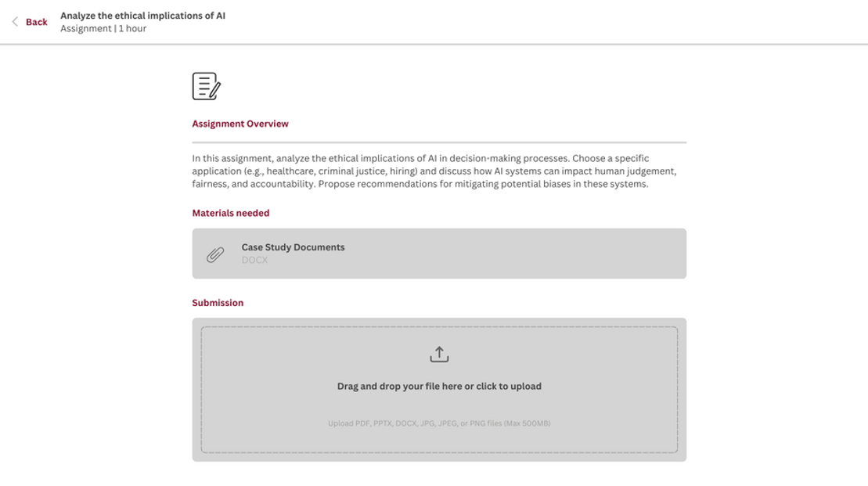
Task: Click the Assignment Overview heading
Action: tap(240, 124)
